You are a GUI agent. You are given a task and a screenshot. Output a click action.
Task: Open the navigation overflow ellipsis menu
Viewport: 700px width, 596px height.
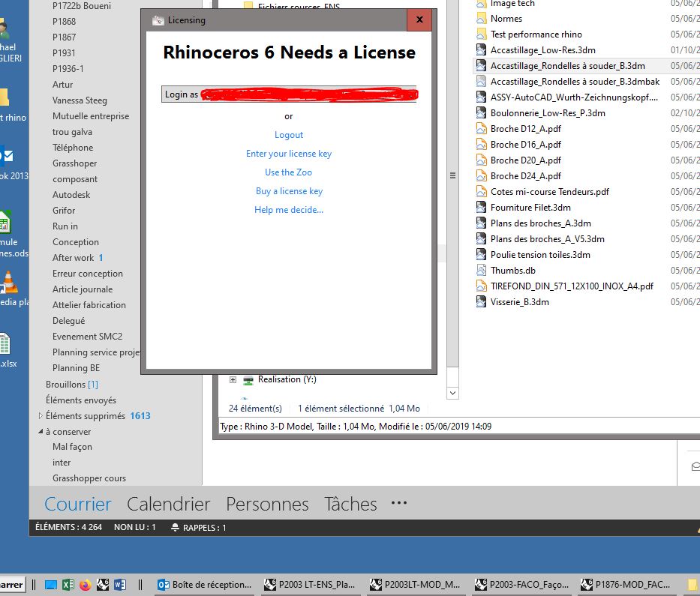[x=398, y=503]
